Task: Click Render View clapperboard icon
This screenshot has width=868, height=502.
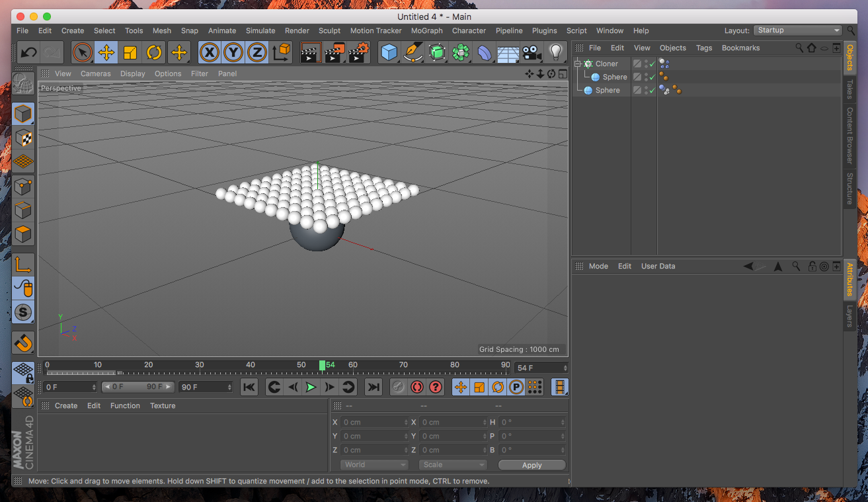Action: pyautogui.click(x=311, y=52)
